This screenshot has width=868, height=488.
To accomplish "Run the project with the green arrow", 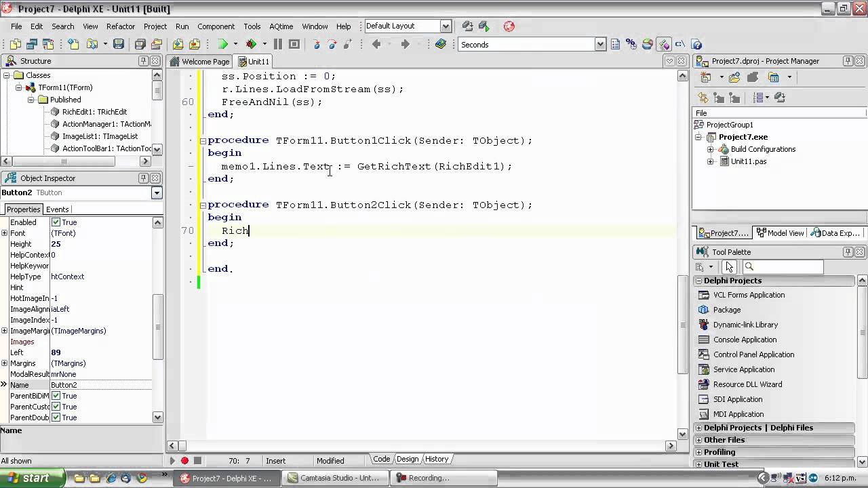I will [x=222, y=44].
